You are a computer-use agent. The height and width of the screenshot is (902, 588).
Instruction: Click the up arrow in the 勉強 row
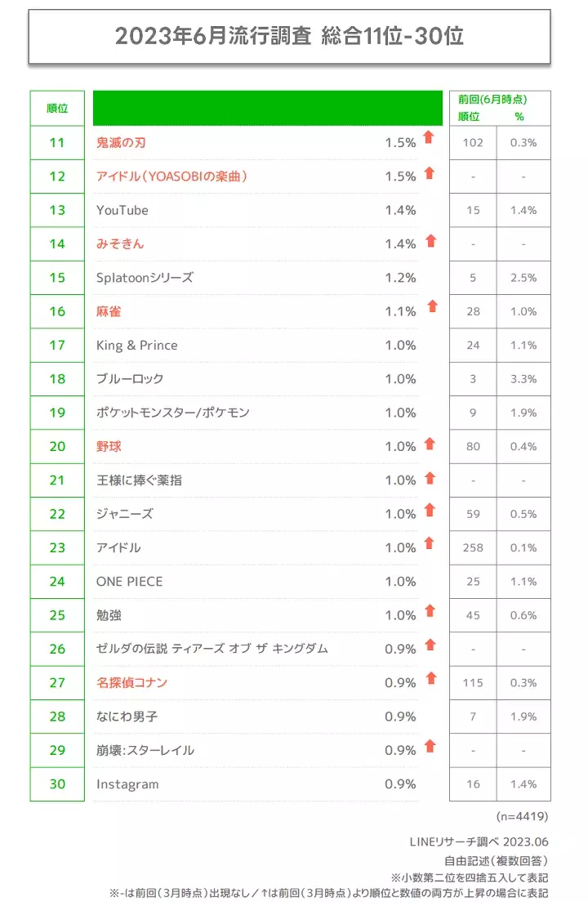(430, 611)
